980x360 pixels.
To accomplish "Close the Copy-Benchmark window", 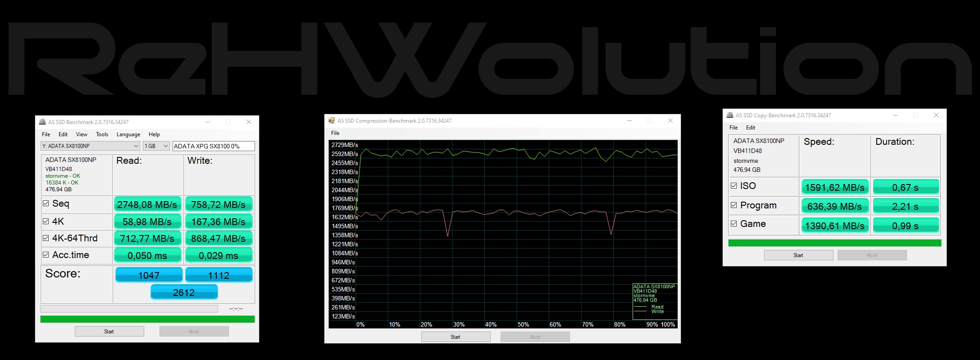I will point(936,115).
